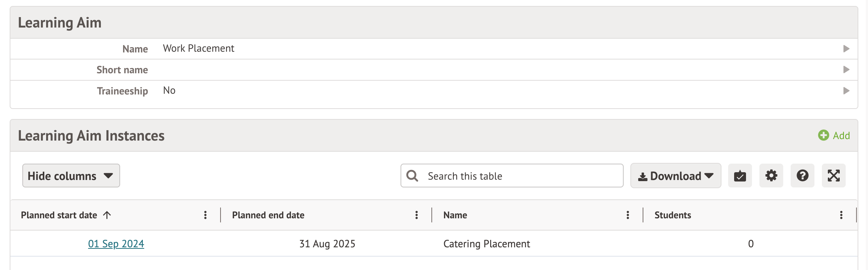
Task: Expand the Traineeship row arrow
Action: (846, 91)
